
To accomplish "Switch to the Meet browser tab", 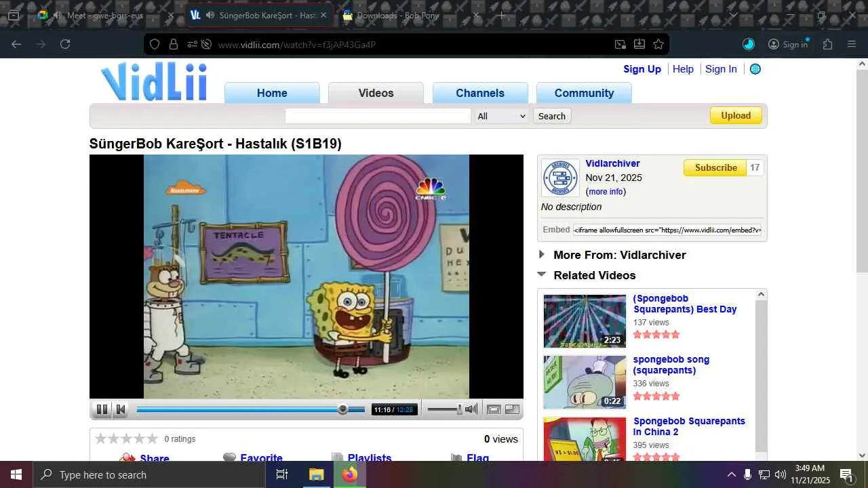I will [105, 15].
